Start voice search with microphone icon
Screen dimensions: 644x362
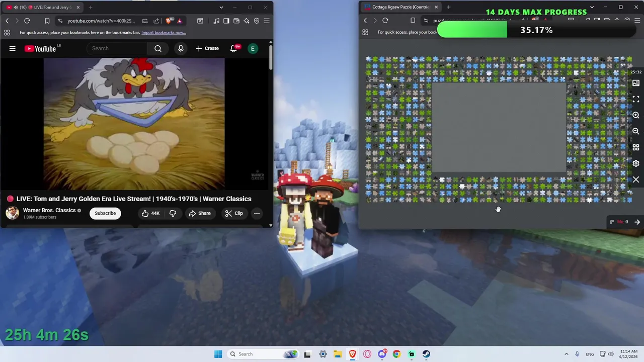pos(181,48)
